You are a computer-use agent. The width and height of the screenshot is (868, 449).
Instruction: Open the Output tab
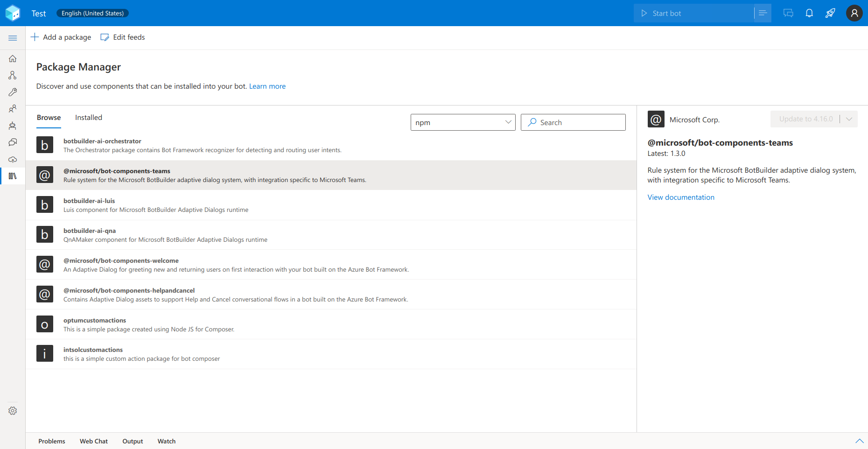coord(133,441)
